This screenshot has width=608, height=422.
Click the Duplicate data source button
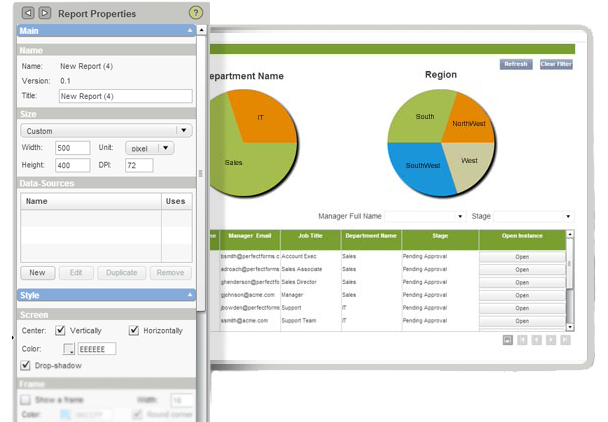pos(122,273)
